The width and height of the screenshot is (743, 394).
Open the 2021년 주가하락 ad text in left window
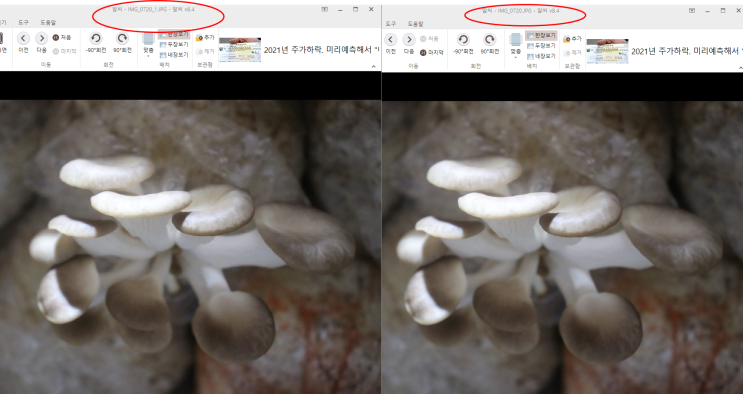[x=321, y=50]
